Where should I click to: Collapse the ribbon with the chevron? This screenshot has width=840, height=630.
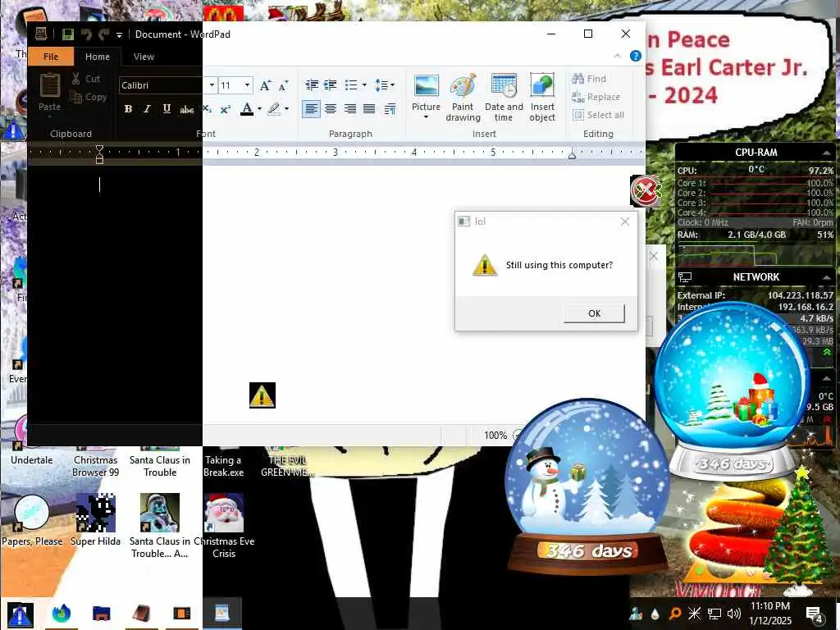617,56
